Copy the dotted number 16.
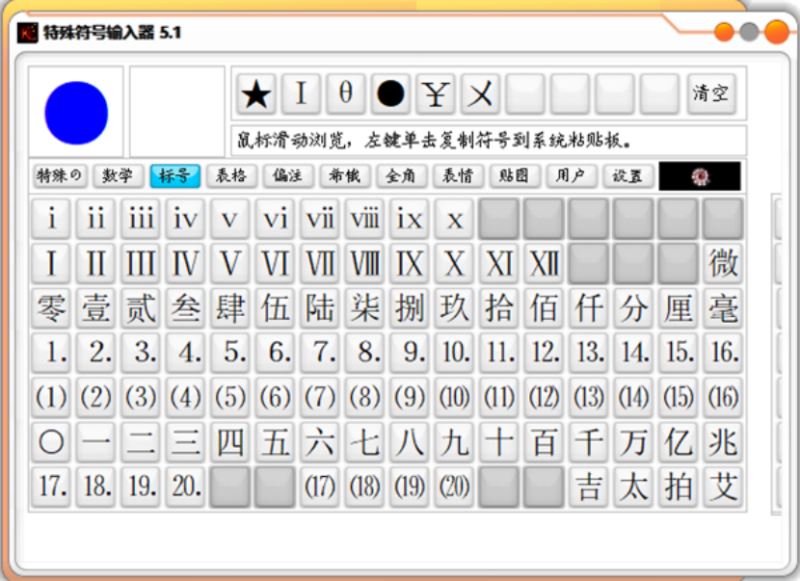Viewport: 800px width, 581px height. point(723,352)
